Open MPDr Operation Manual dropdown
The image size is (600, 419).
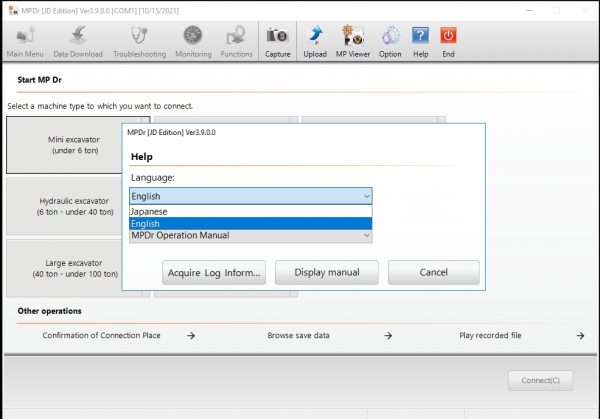pyautogui.click(x=251, y=236)
